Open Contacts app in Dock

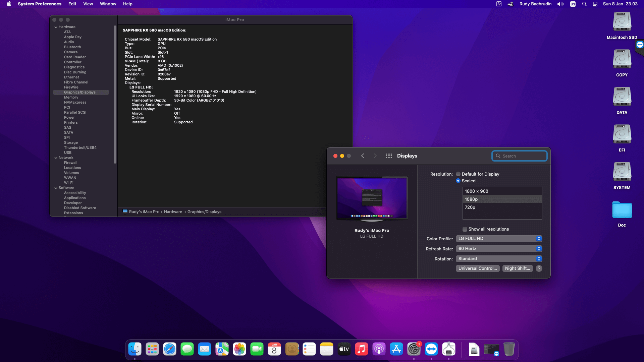tap(292, 349)
